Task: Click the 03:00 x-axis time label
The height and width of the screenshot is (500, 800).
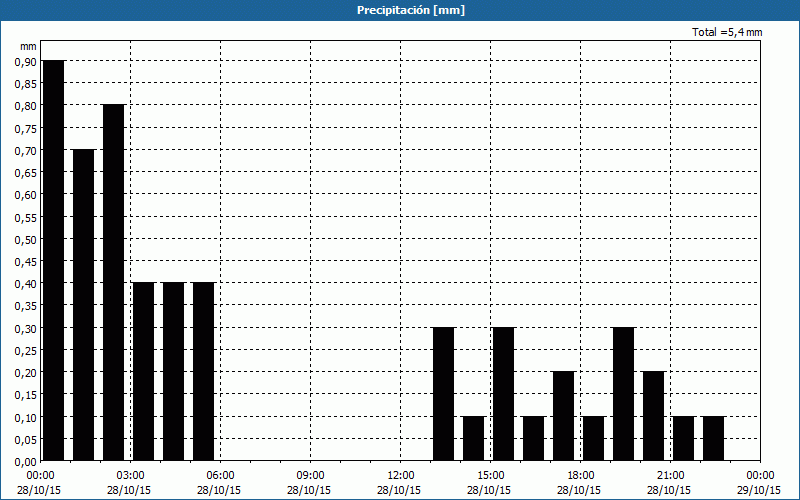Action: pyautogui.click(x=130, y=476)
